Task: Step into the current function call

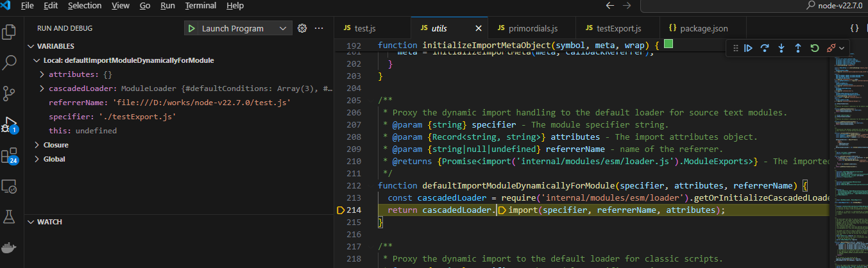Action: [781, 48]
